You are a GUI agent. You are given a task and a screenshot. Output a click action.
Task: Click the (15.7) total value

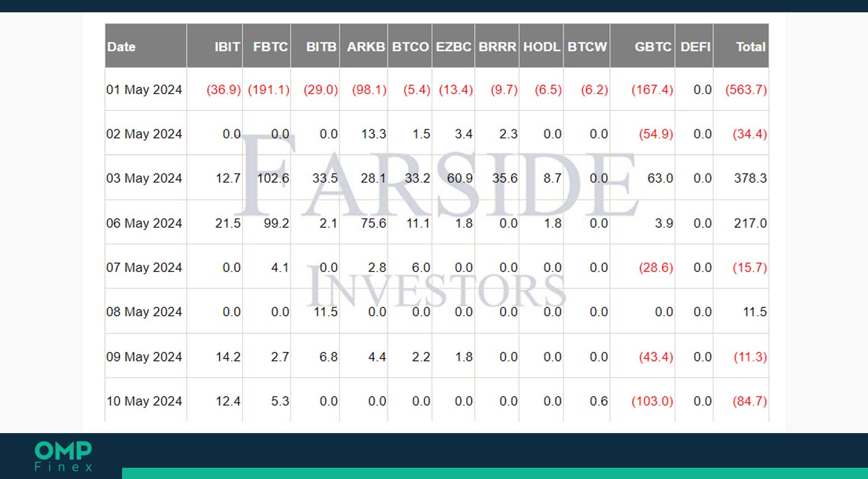click(750, 267)
